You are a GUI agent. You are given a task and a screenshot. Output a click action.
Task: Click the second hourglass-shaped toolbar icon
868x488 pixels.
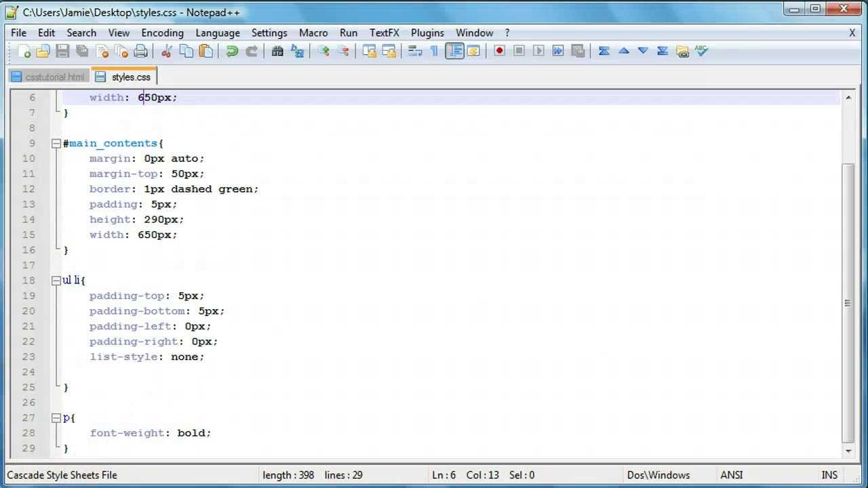663,52
